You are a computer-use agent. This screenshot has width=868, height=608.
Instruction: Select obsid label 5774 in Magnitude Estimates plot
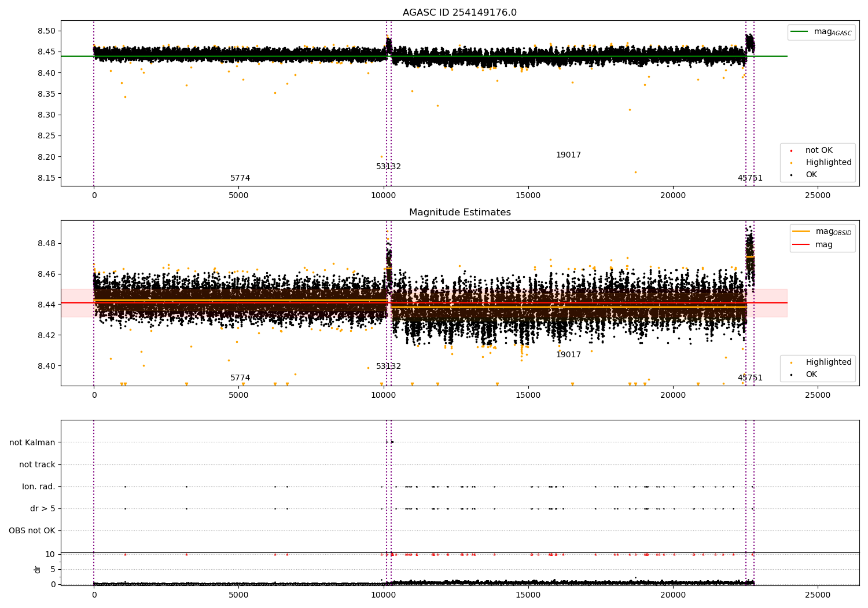240,378
